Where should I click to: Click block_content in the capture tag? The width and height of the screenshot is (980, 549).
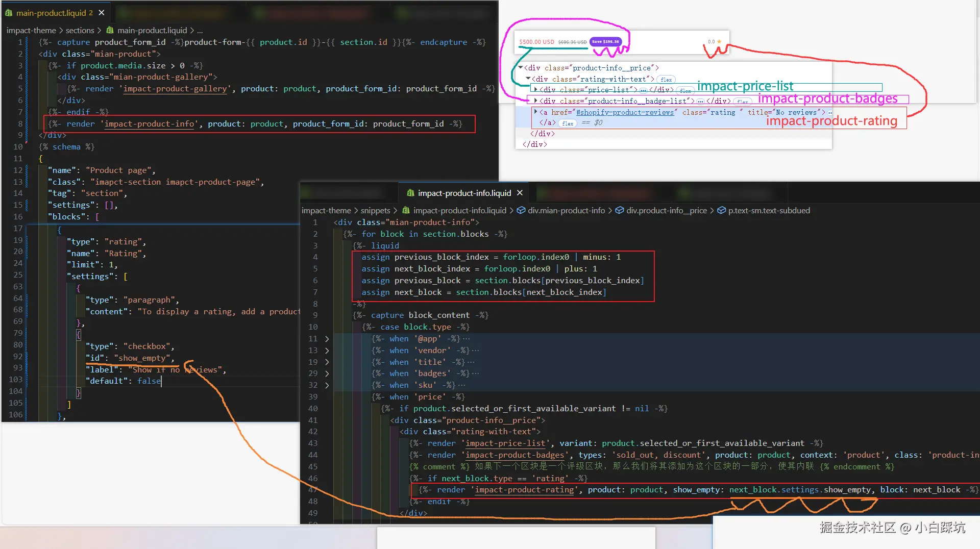coord(439,315)
